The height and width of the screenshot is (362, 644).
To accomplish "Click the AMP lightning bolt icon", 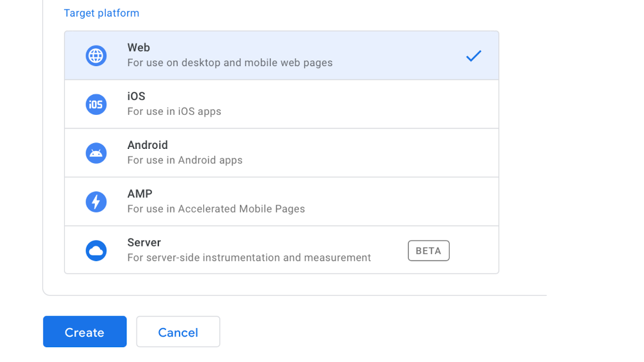I will (x=96, y=202).
